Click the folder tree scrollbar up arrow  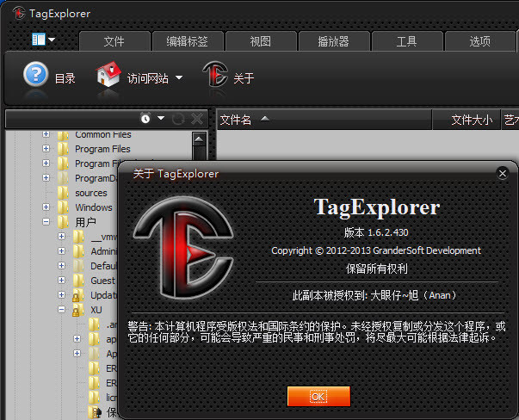pyautogui.click(x=199, y=139)
